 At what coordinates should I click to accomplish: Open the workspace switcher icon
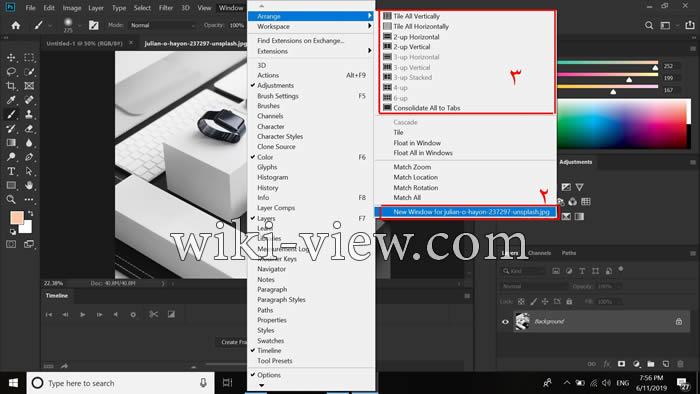pyautogui.click(x=665, y=25)
